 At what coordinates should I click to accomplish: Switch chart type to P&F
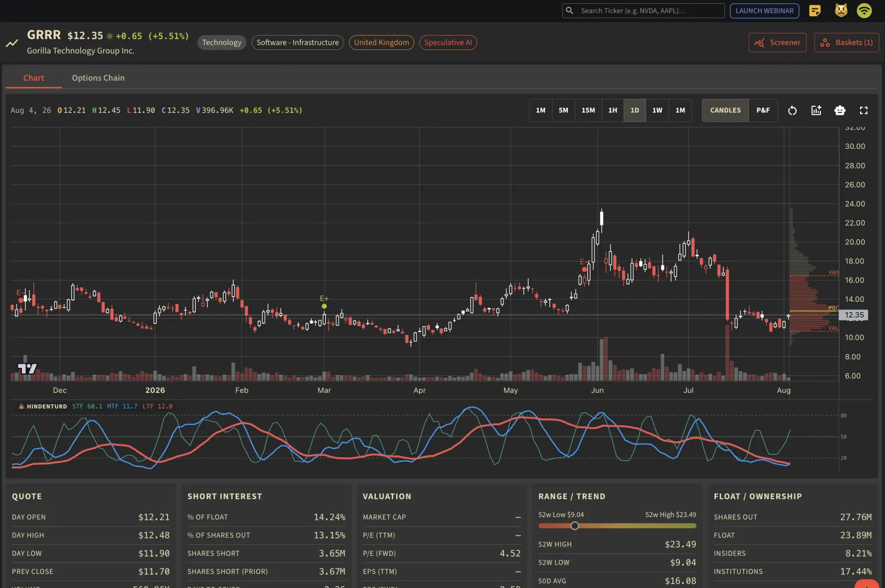[763, 110]
